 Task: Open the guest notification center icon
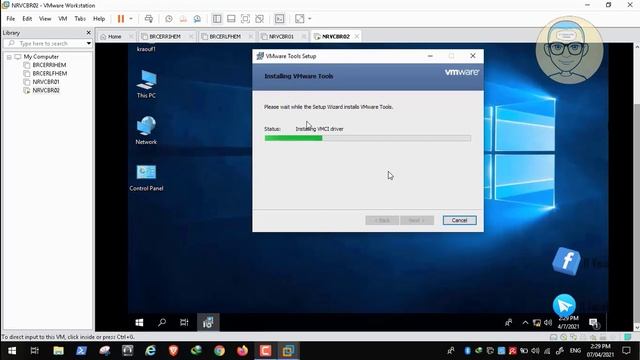(x=594, y=323)
